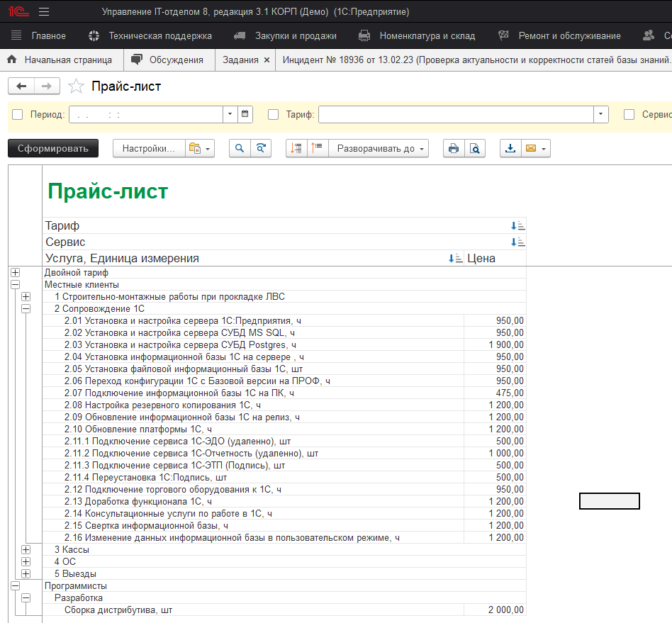Send report by email via envelope icon

tap(530, 148)
